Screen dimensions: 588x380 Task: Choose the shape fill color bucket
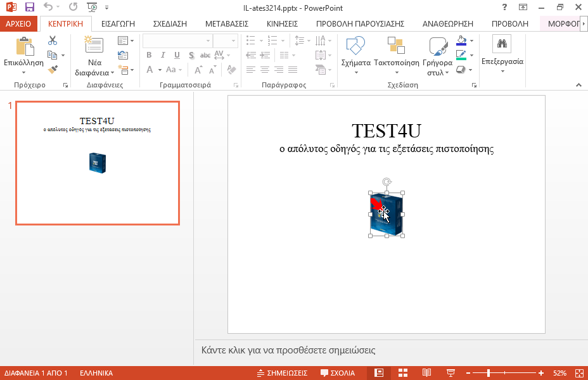(x=461, y=41)
